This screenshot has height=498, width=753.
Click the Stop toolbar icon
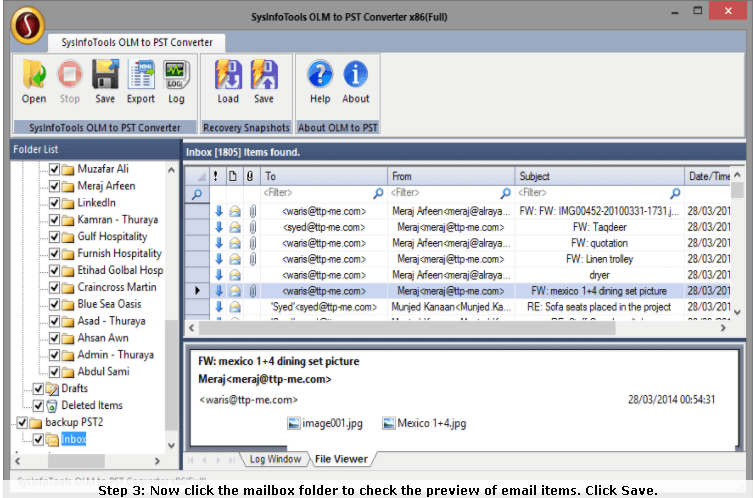coord(70,74)
